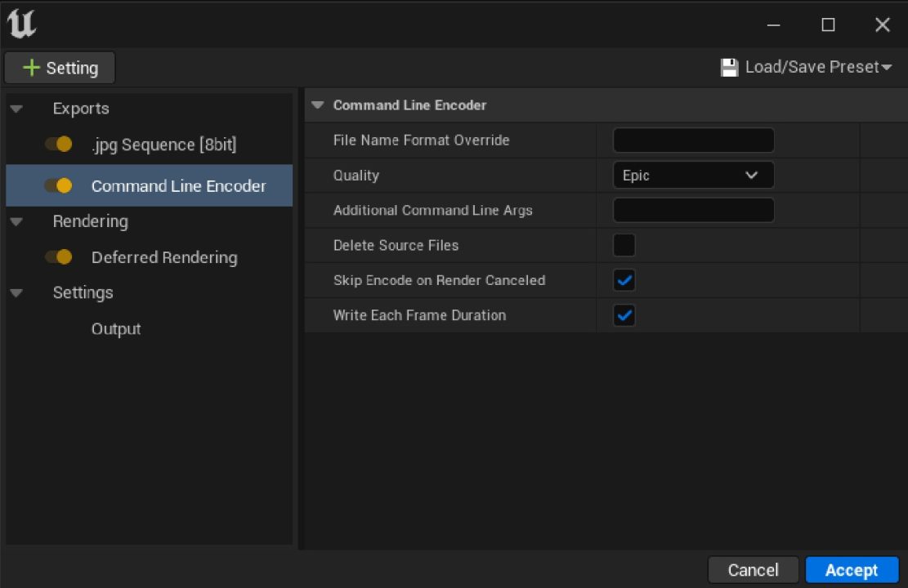Click the floppy disk save preset icon
The height and width of the screenshot is (588, 908).
tap(727, 67)
